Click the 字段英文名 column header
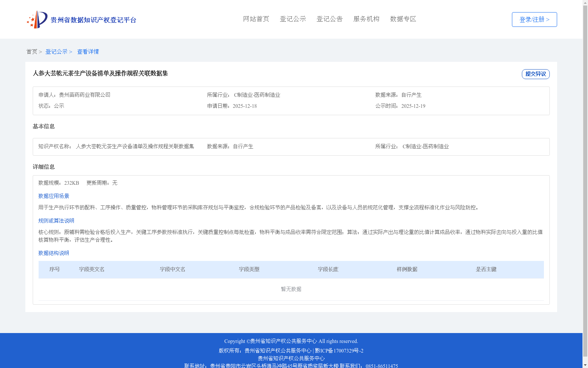This screenshot has width=588, height=368. [92, 269]
